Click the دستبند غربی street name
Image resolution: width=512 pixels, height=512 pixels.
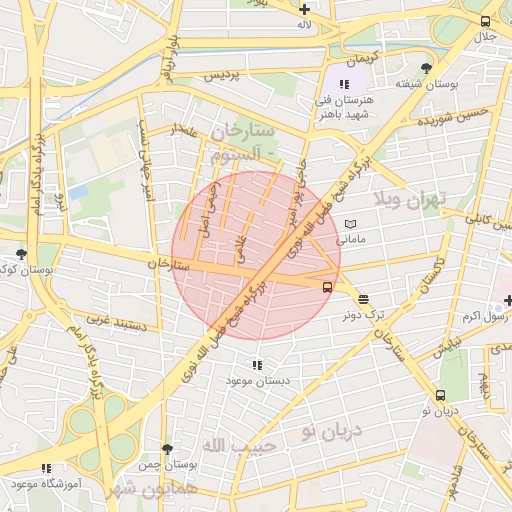coord(116,322)
